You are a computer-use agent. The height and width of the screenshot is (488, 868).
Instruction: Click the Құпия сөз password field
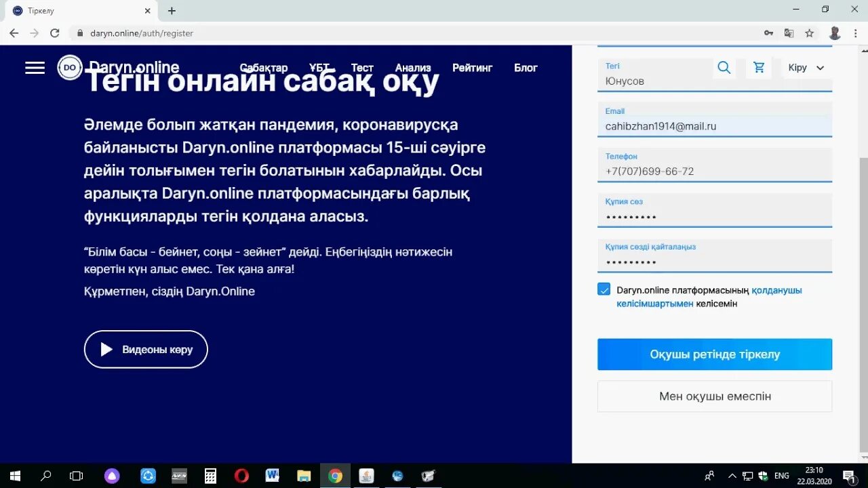715,210
